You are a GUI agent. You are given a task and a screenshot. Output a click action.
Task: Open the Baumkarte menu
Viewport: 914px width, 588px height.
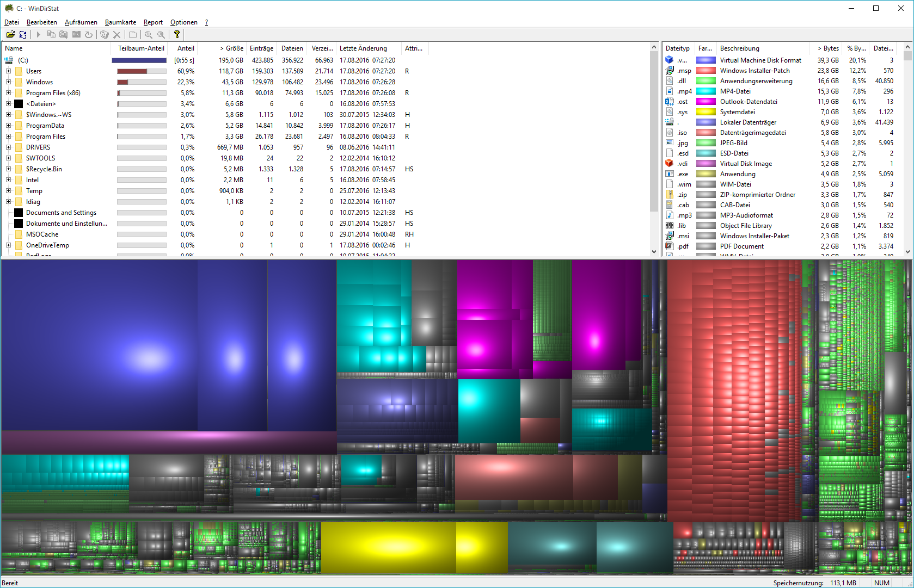coord(120,22)
